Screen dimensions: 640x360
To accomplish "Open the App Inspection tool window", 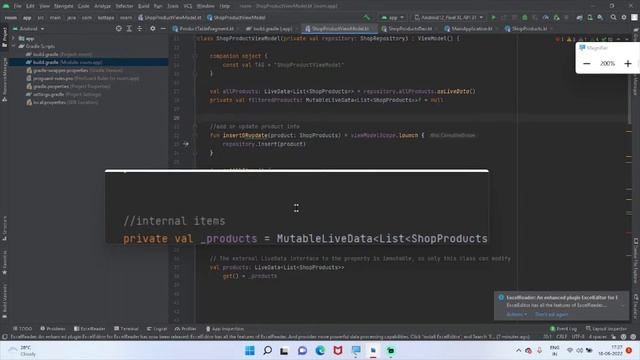I will tap(224, 329).
